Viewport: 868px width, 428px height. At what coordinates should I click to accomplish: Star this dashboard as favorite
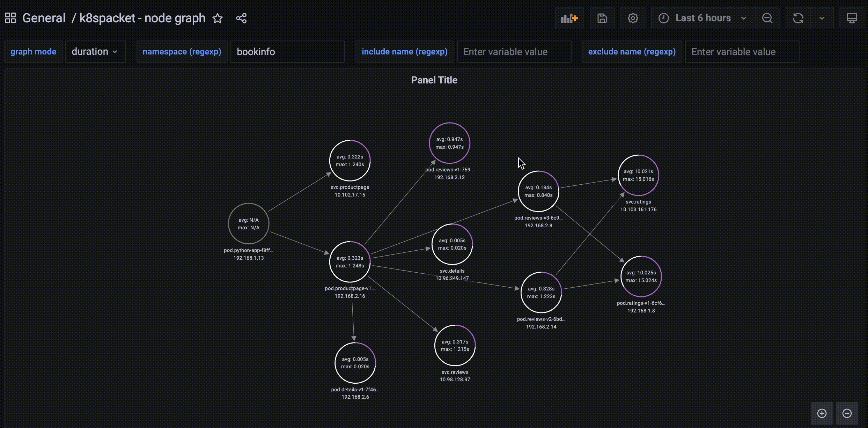pyautogui.click(x=218, y=18)
